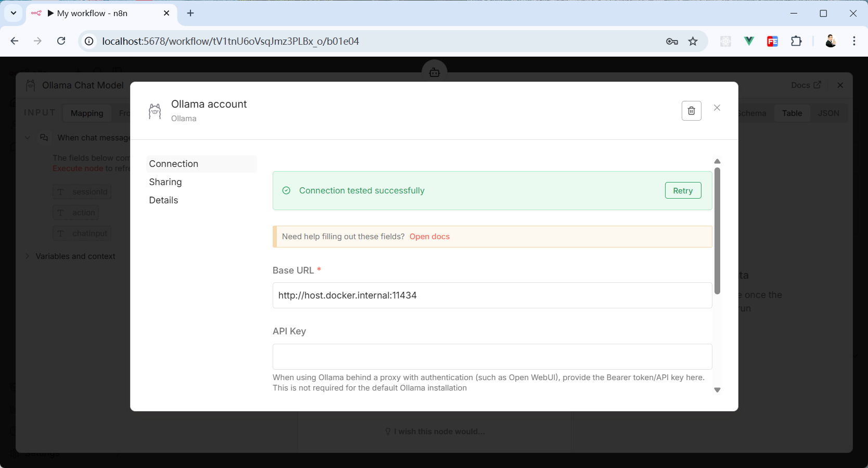This screenshot has height=468, width=868.
Task: Click the Retry connection test button
Action: (x=682, y=191)
